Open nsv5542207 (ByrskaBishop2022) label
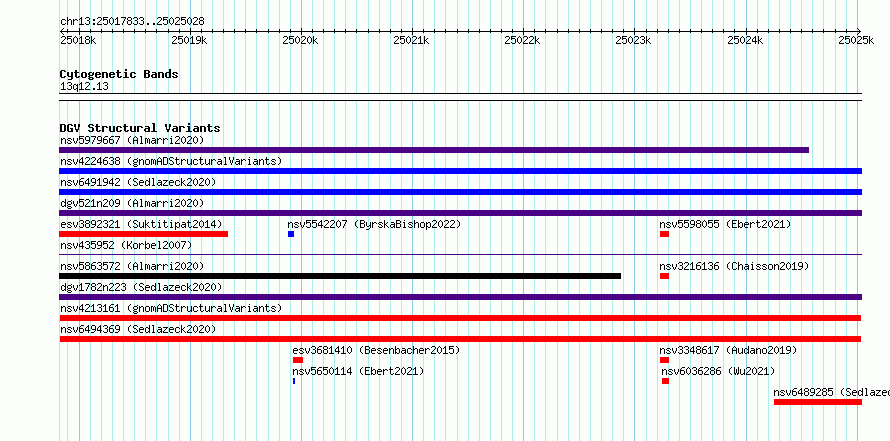Screen dimensions: 890x441 (x=374, y=224)
